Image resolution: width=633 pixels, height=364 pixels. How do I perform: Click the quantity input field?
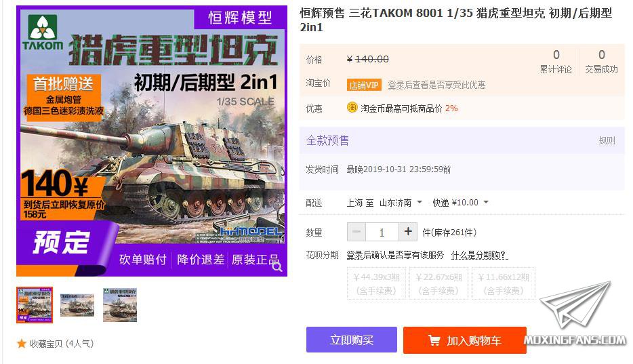pyautogui.click(x=382, y=232)
